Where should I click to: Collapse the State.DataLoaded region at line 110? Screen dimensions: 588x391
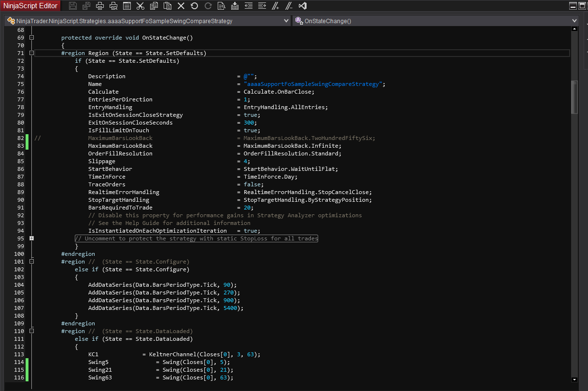[x=31, y=331]
